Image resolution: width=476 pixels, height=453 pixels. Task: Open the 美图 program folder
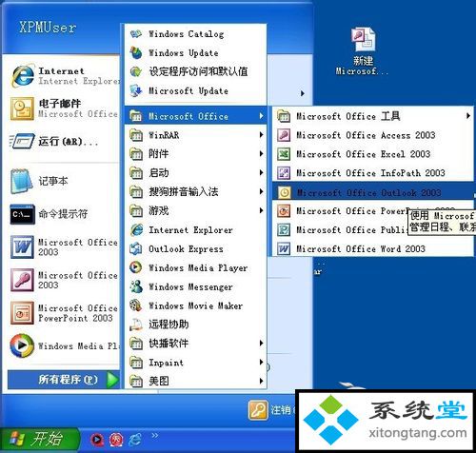coord(195,381)
